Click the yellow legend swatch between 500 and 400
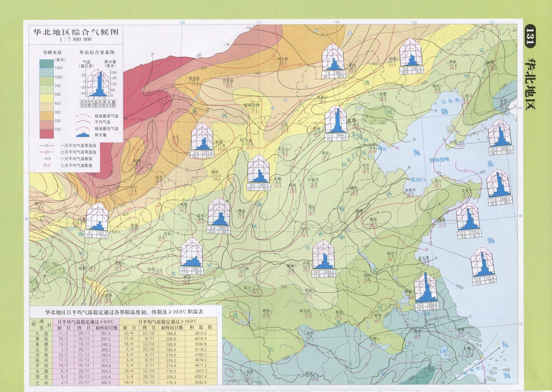The width and height of the screenshot is (552, 392). point(46,99)
